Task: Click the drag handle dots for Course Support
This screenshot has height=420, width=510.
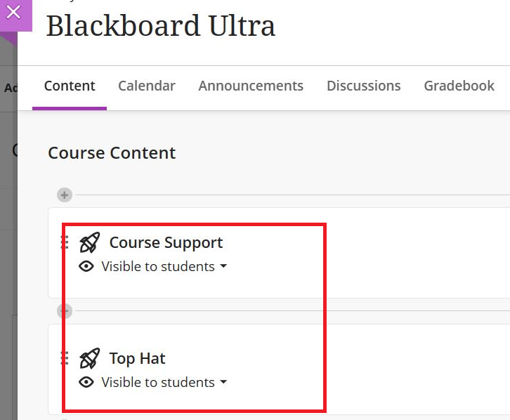Action: click(65, 242)
